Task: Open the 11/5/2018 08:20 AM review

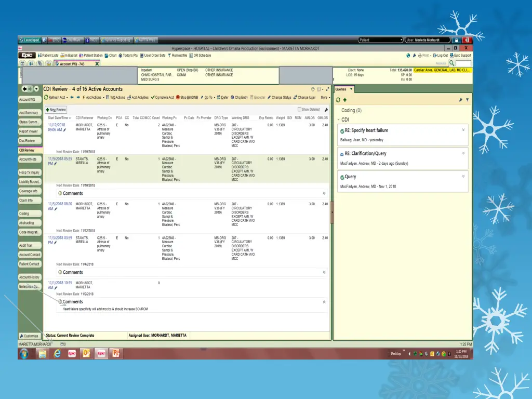Action: point(60,206)
